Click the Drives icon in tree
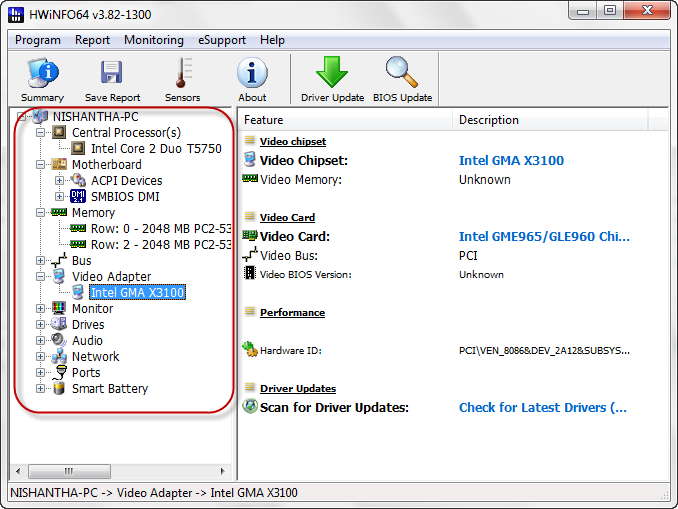 coord(59,324)
